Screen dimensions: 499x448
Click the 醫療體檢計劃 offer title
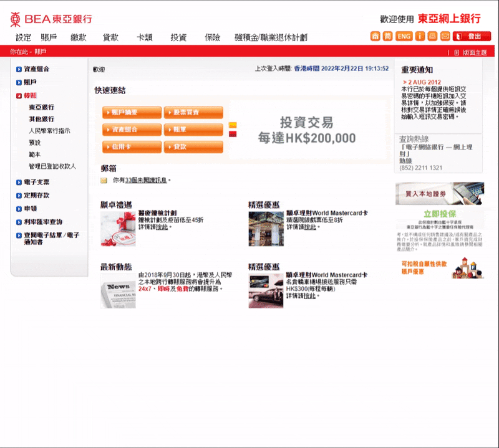(158, 213)
